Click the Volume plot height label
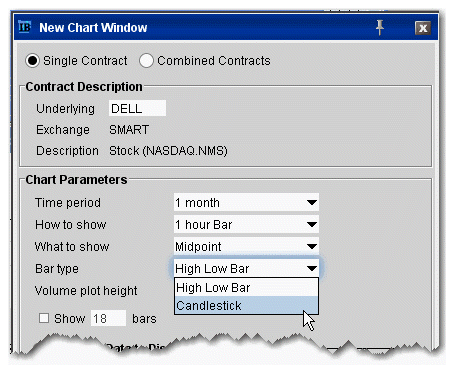 click(x=86, y=291)
